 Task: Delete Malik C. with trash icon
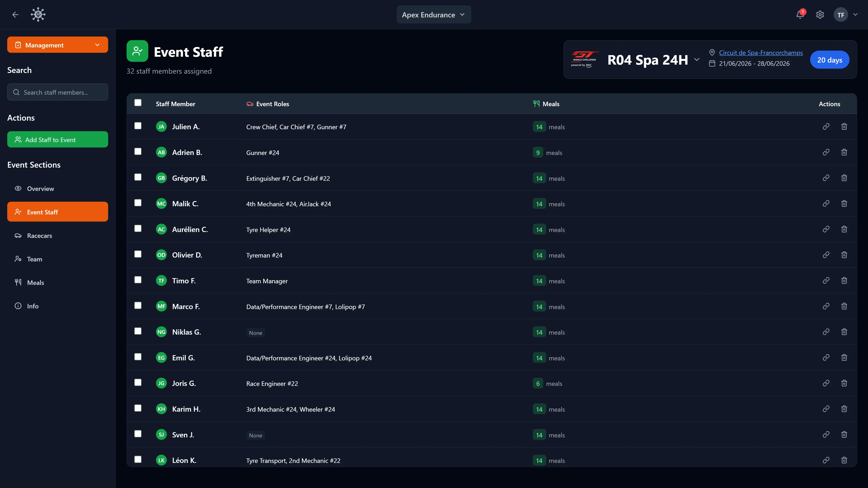(844, 203)
